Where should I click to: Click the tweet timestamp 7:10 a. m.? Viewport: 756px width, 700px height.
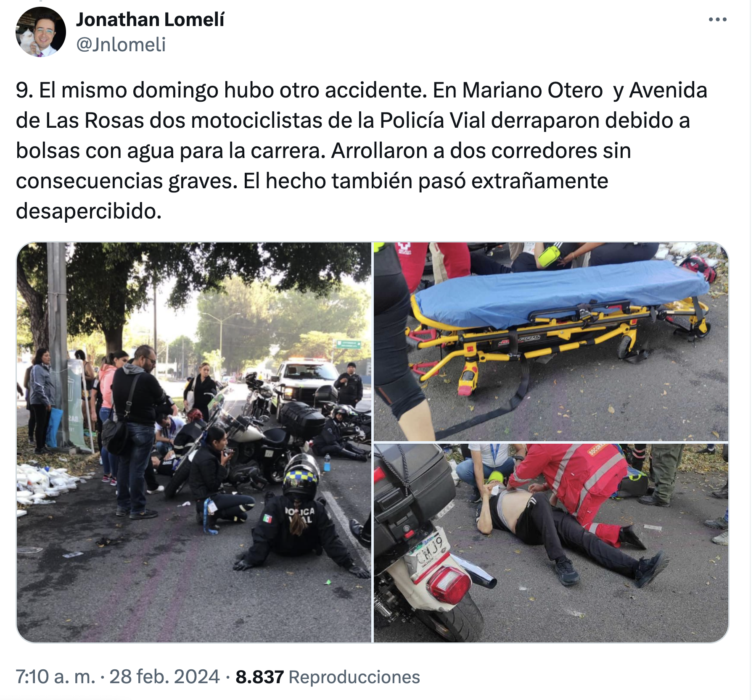click(56, 677)
